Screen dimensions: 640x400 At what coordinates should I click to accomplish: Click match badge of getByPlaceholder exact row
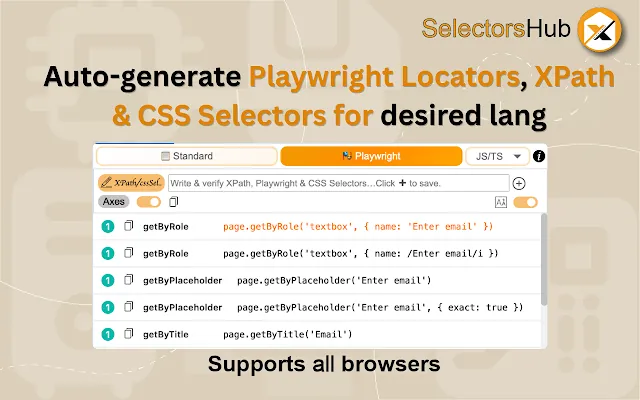click(x=108, y=307)
